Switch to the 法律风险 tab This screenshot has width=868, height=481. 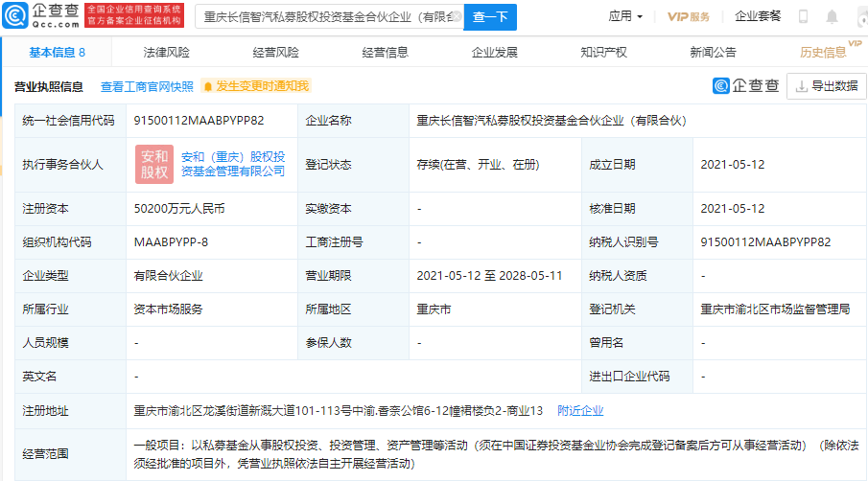[x=167, y=53]
